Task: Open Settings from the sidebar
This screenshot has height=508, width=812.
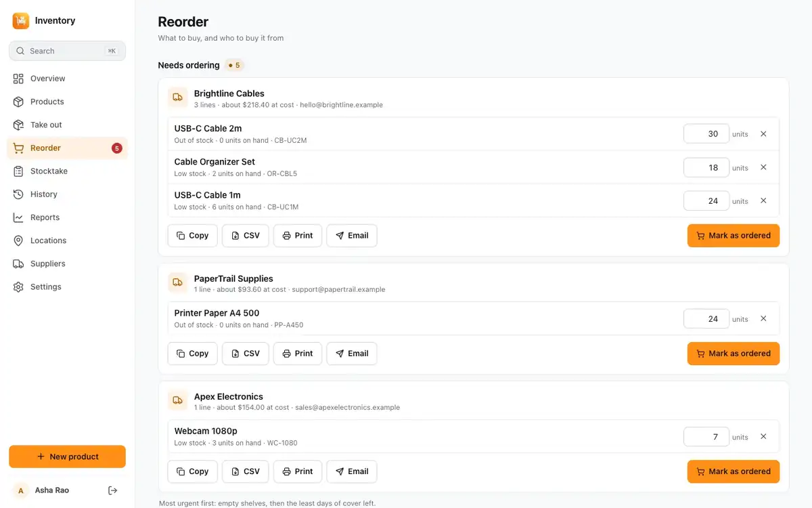Action: (67, 287)
